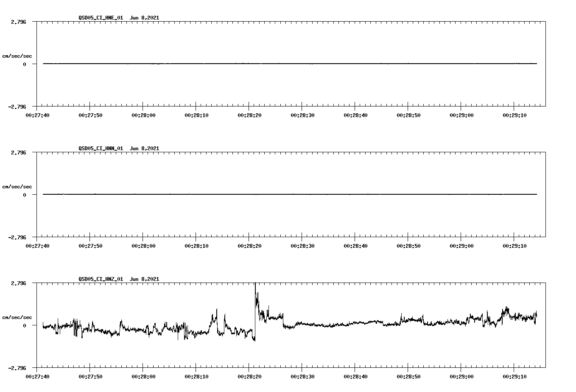Select the cm/sec/sec label of the HNN plot
The image size is (576, 392).
(x=17, y=187)
